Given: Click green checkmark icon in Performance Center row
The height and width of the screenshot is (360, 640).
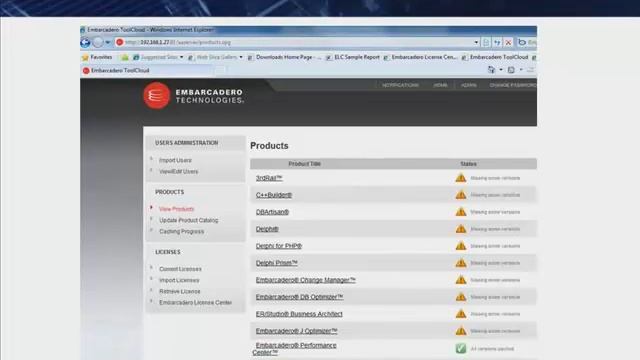Looking at the screenshot, I should [x=461, y=349].
